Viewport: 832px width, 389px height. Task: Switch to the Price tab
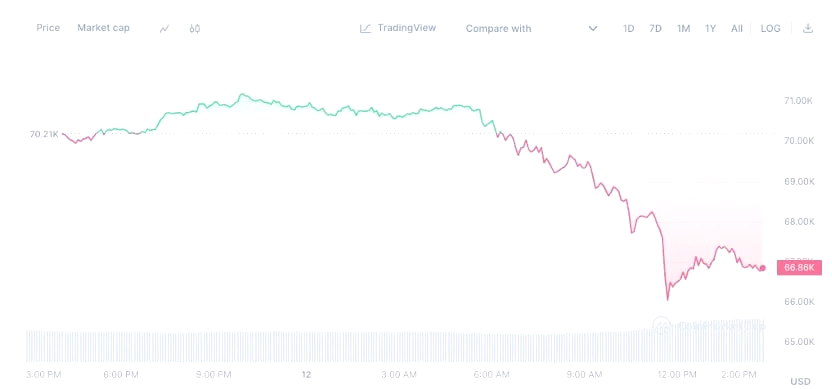click(x=48, y=28)
